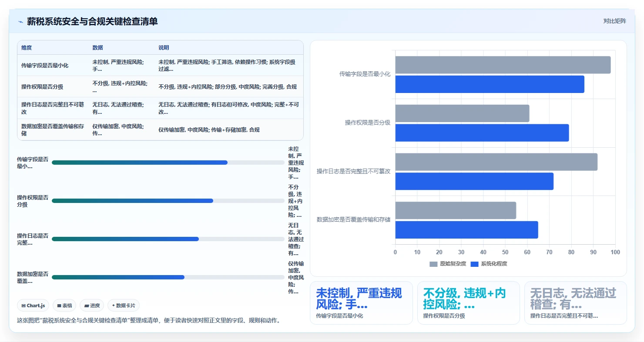This screenshot has height=342, width=644.
Task: Open the card 未控制, 严重违规风险; 手…
Action: [x=361, y=303]
